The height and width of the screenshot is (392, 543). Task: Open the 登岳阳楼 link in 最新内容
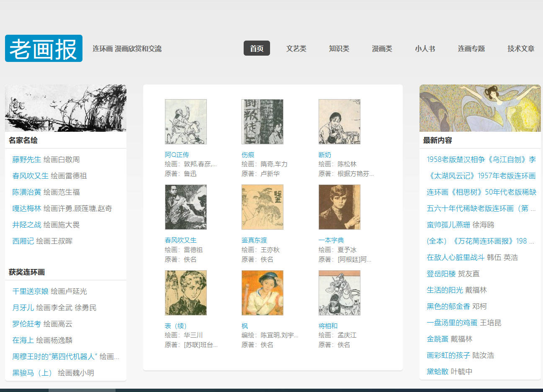(441, 274)
